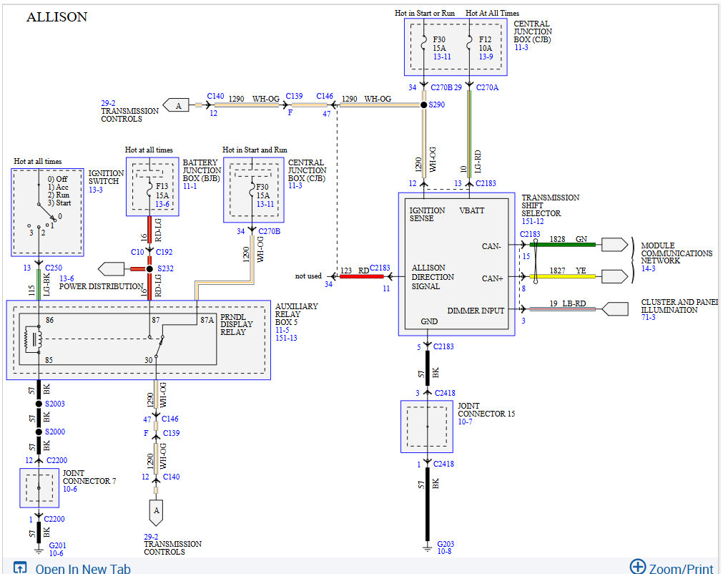
Task: Click the arrow connector on yellow 1827 YE wire
Action: point(614,276)
